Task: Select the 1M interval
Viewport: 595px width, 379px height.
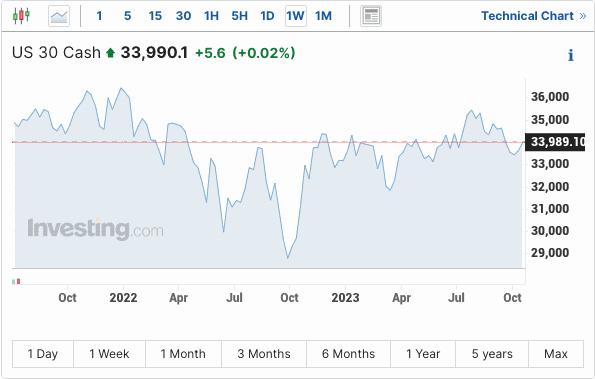Action: tap(323, 16)
